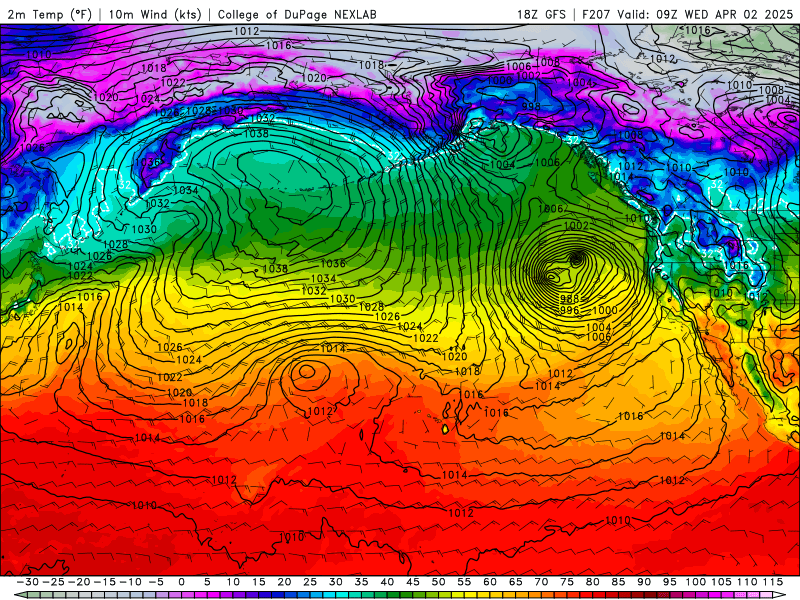The height and width of the screenshot is (600, 800).
Task: Click the deepest low-pressure center above 988
Action: click(x=577, y=259)
